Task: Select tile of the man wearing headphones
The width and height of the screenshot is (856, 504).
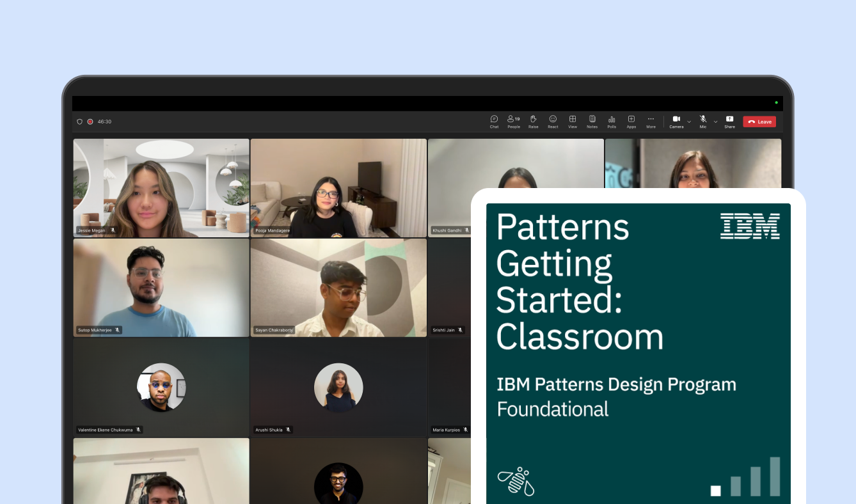Action: tap(161, 471)
